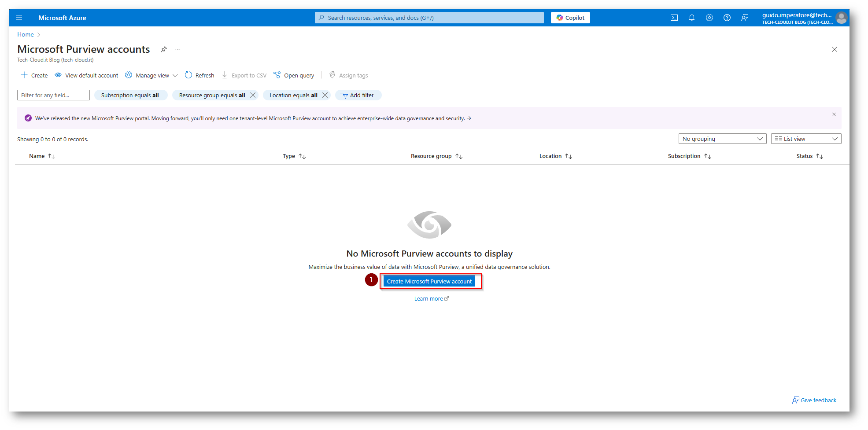Sort by the Location column
This screenshot has height=430, width=868.
[556, 156]
